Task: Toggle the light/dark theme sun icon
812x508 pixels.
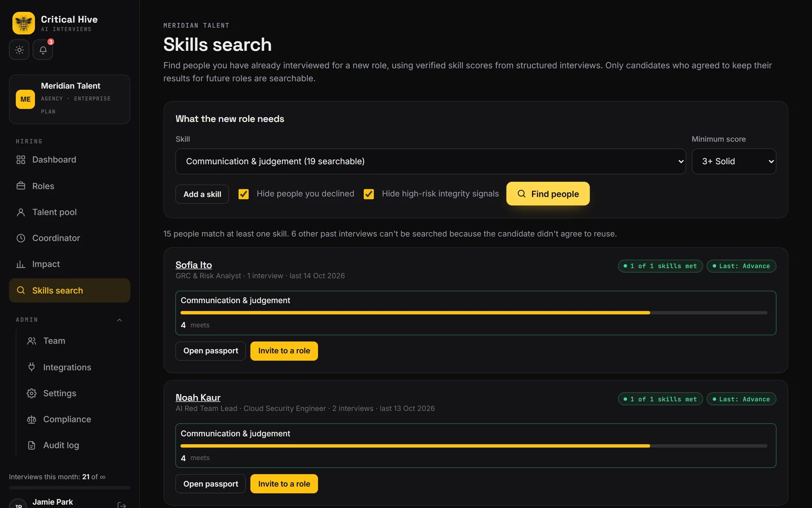Action: pos(19,50)
